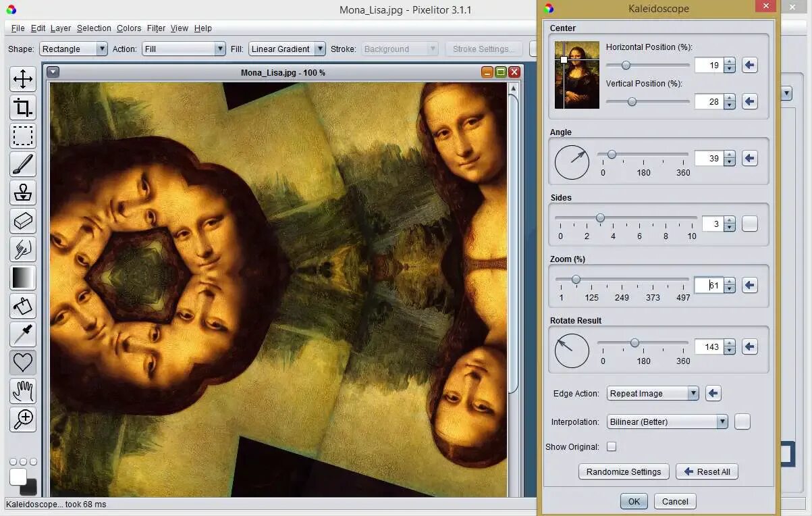Open the Colors menu
The height and width of the screenshot is (516, 812).
pos(128,28)
